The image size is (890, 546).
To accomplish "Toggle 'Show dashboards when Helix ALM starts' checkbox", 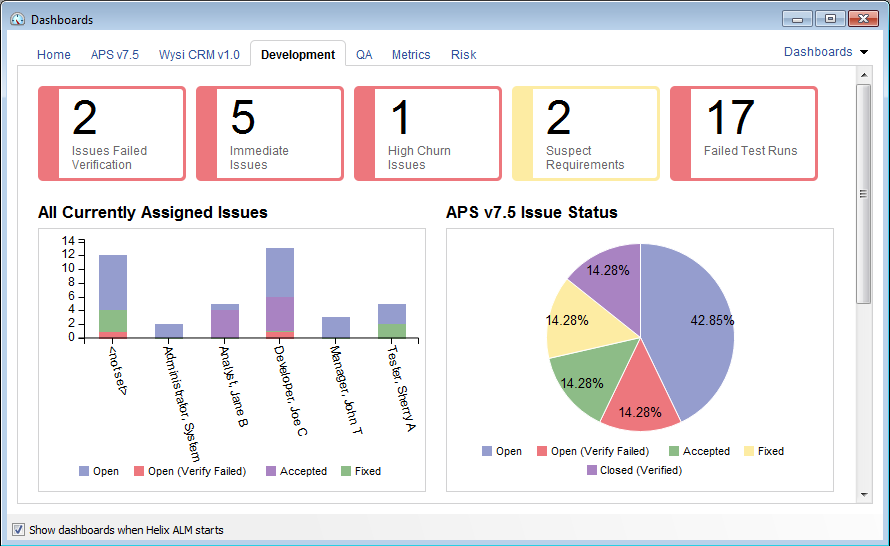I will point(18,530).
